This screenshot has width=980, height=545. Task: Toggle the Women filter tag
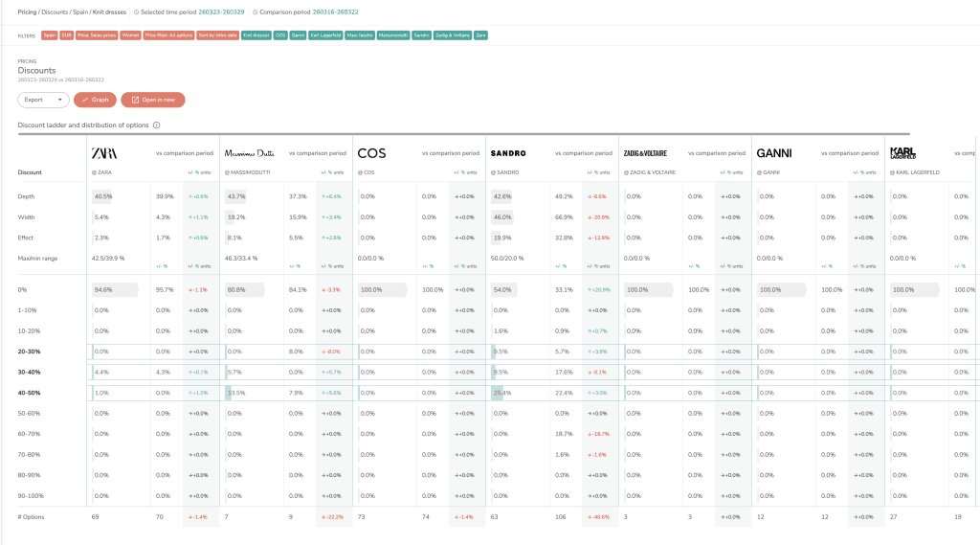click(130, 34)
